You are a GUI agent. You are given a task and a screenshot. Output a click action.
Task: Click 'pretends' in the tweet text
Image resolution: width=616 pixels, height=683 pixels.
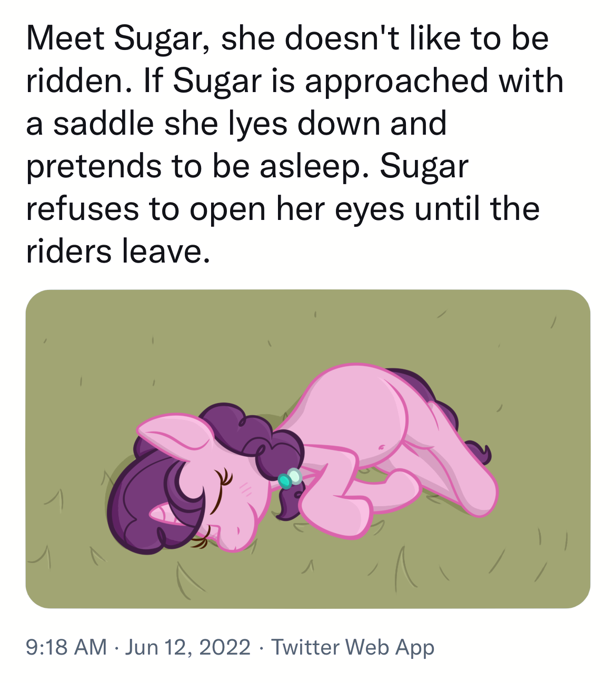[94, 167]
